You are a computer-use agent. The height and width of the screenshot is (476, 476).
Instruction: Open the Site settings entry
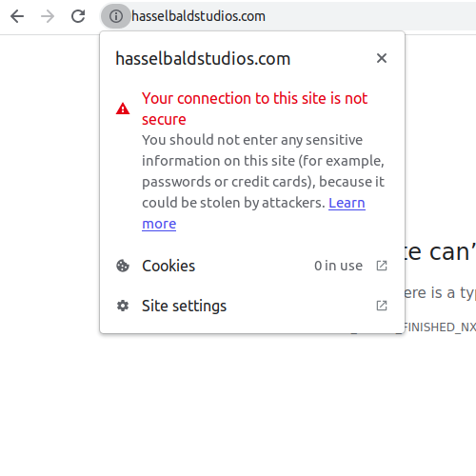tap(252, 306)
